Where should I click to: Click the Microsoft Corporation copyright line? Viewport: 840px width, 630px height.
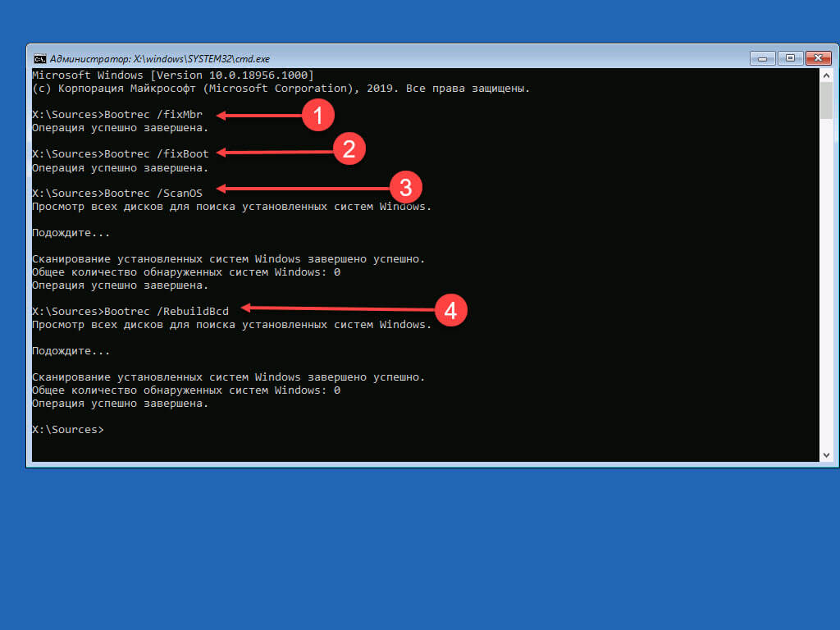pos(281,89)
